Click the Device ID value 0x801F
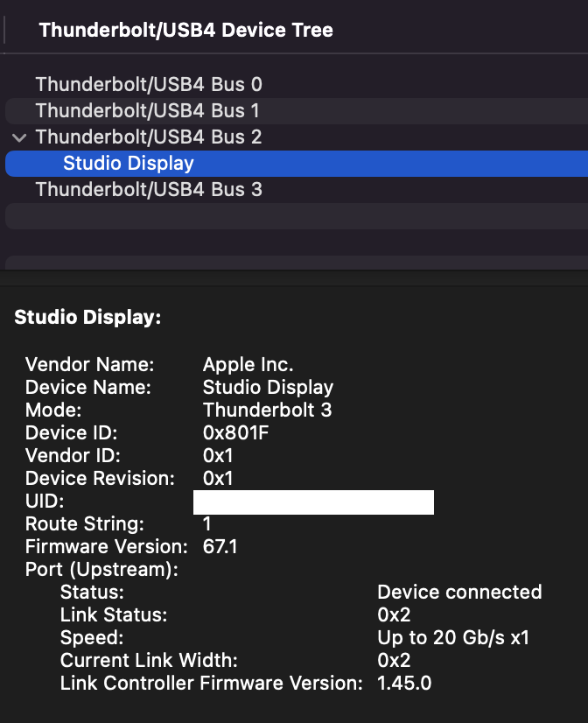The image size is (588, 723). [234, 433]
